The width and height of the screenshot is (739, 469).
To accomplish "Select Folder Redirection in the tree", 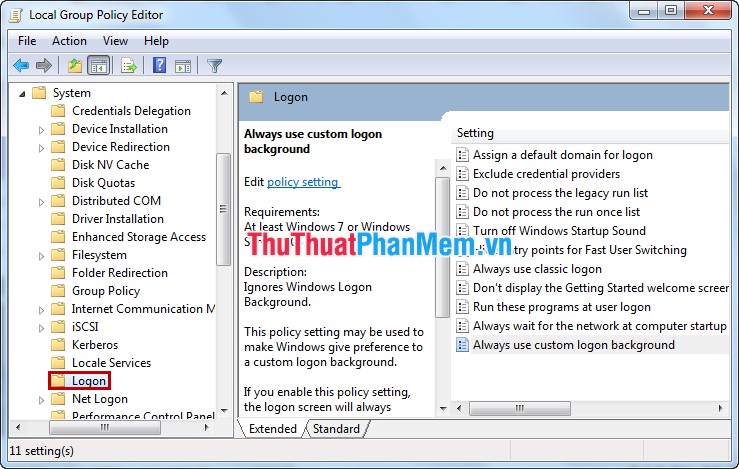I will click(120, 273).
